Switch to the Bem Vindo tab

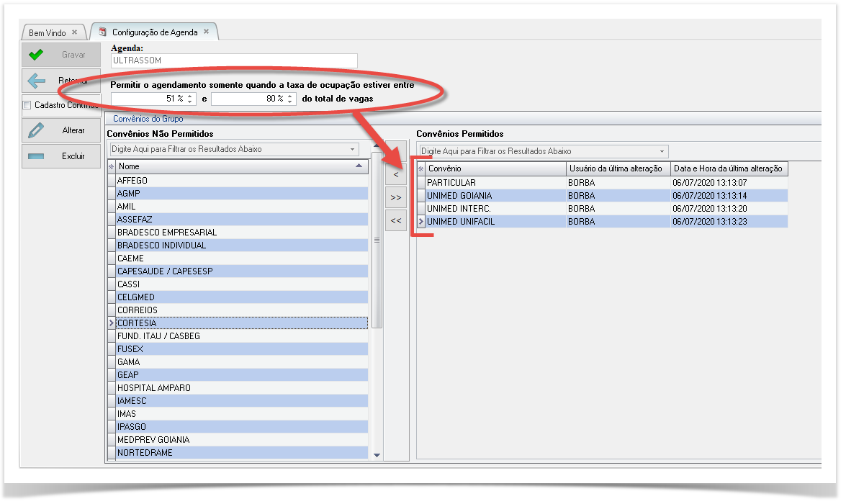click(47, 32)
